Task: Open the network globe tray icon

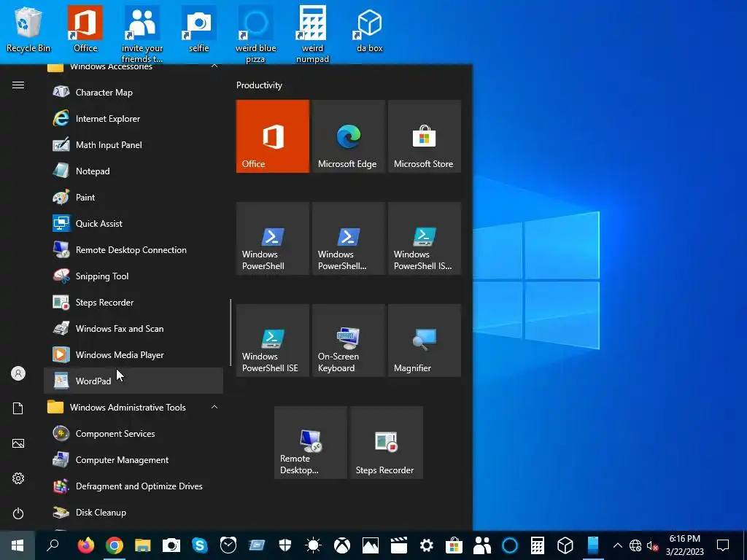Action: pyautogui.click(x=635, y=545)
